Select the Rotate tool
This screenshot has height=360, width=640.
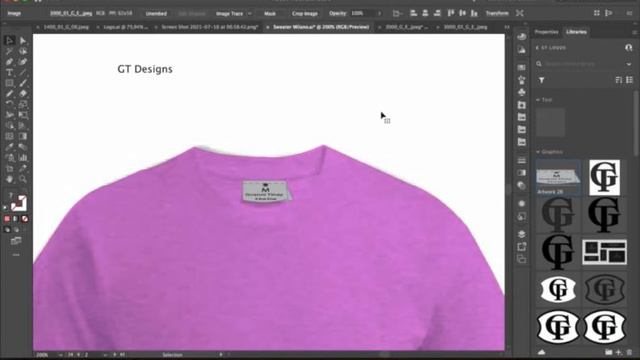[x=9, y=104]
